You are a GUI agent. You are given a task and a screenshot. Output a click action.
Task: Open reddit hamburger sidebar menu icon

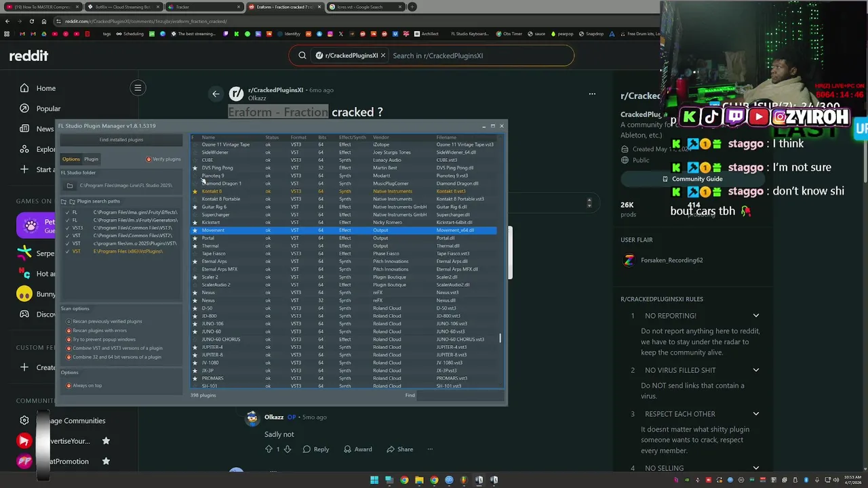[x=138, y=87]
